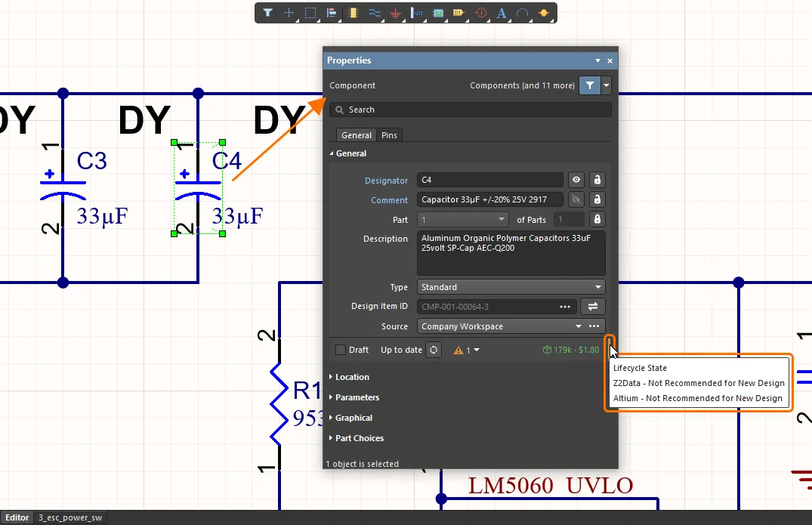Enable the Draft checkbox

click(341, 350)
